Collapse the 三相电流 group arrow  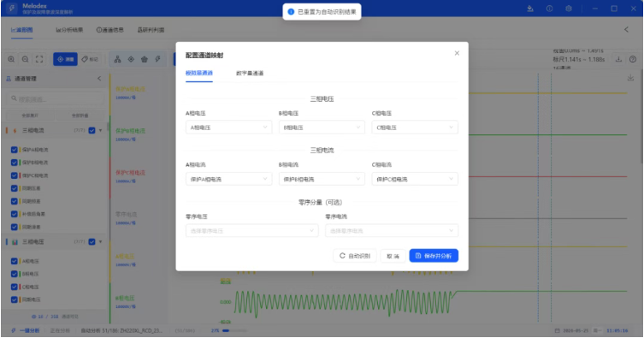point(101,131)
